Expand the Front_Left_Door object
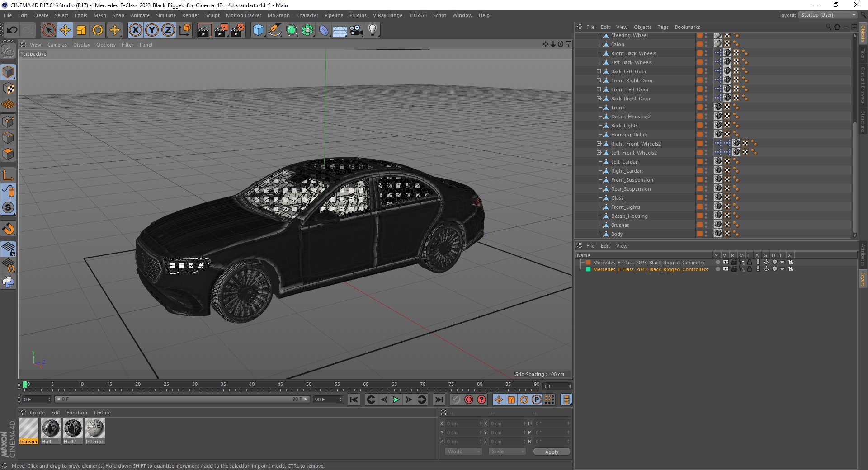The height and width of the screenshot is (470, 868). click(599, 89)
